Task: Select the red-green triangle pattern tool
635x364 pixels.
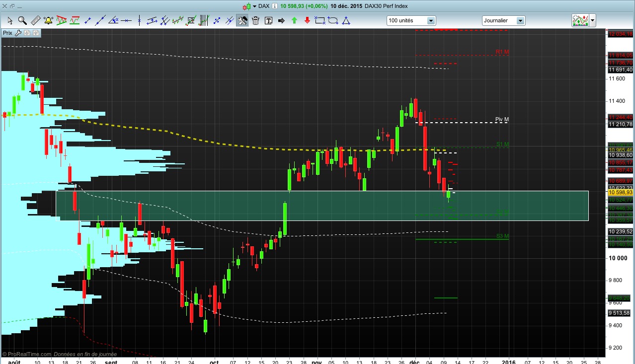Action: pos(62,20)
